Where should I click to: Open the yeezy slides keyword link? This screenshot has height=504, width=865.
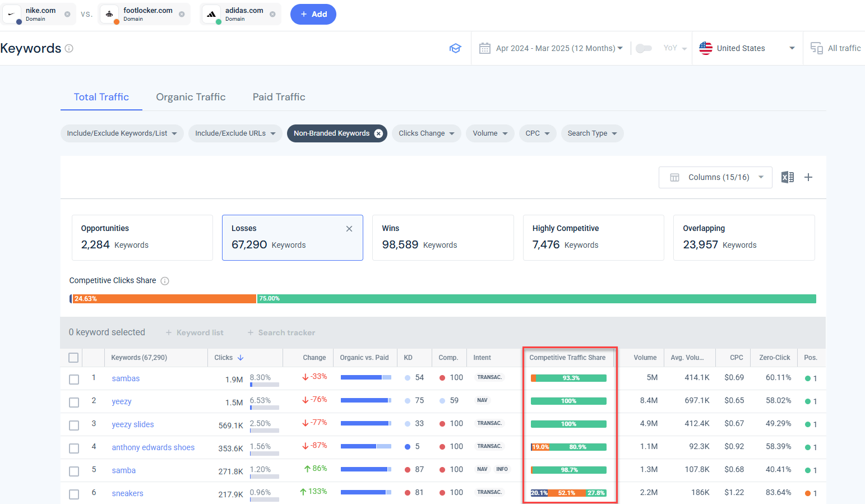(133, 424)
